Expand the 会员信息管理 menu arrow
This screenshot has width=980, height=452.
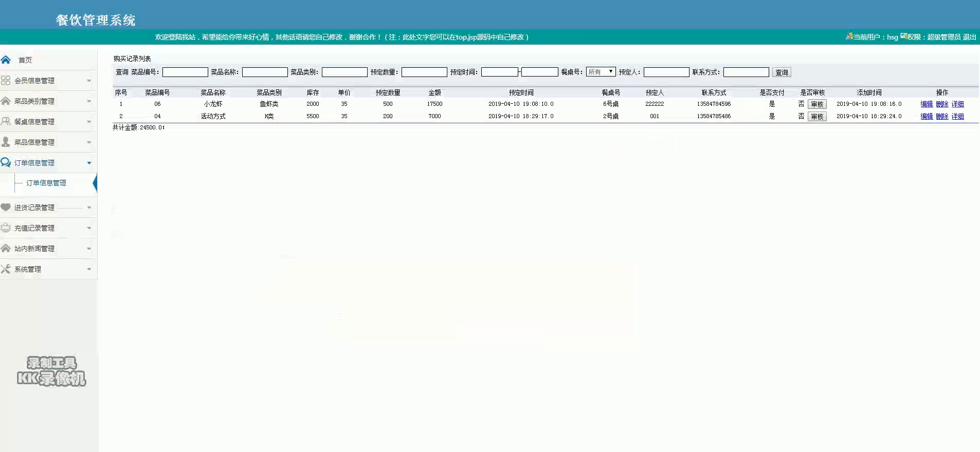point(89,81)
